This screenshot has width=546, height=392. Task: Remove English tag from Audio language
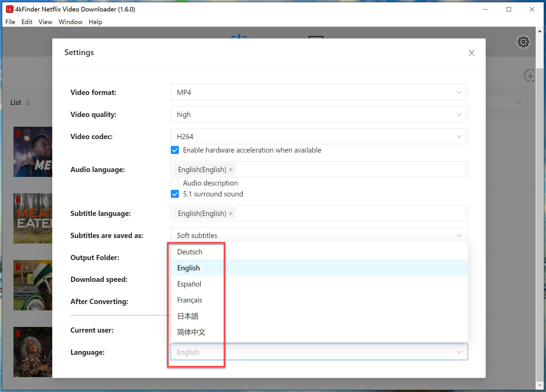click(x=231, y=170)
